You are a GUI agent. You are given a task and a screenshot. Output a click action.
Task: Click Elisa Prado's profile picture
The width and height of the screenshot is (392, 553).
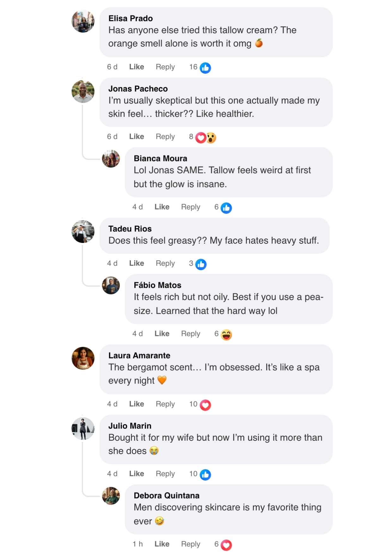pos(83,21)
